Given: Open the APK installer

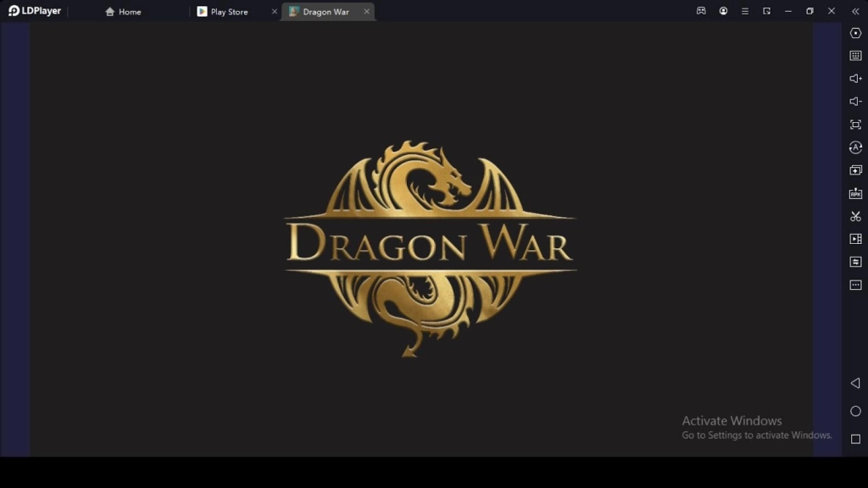Looking at the screenshot, I should (x=855, y=192).
